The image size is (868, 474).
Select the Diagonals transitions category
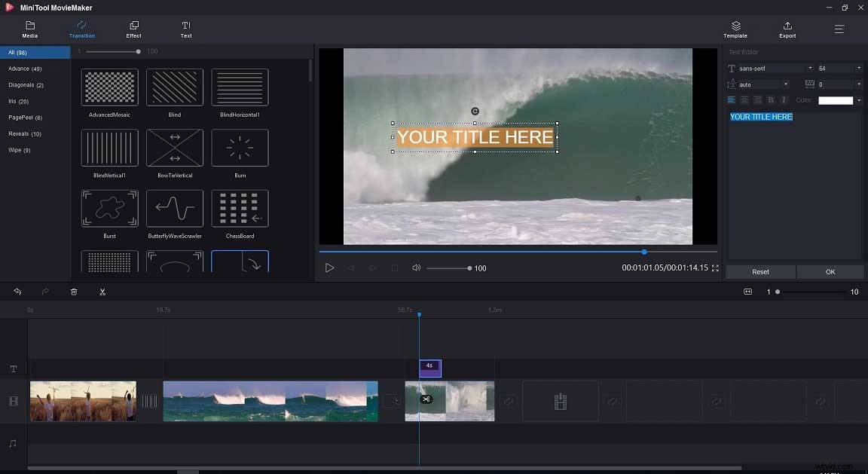[x=26, y=84]
